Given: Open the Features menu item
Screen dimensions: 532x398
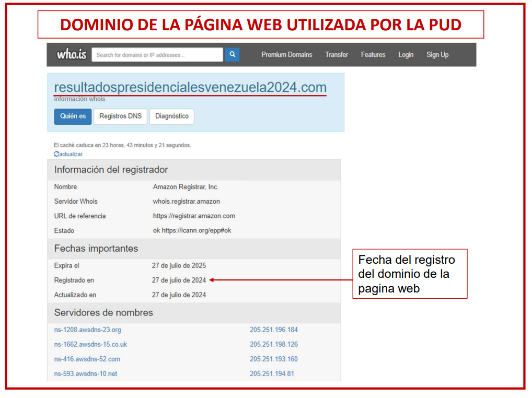Looking at the screenshot, I should tap(373, 55).
